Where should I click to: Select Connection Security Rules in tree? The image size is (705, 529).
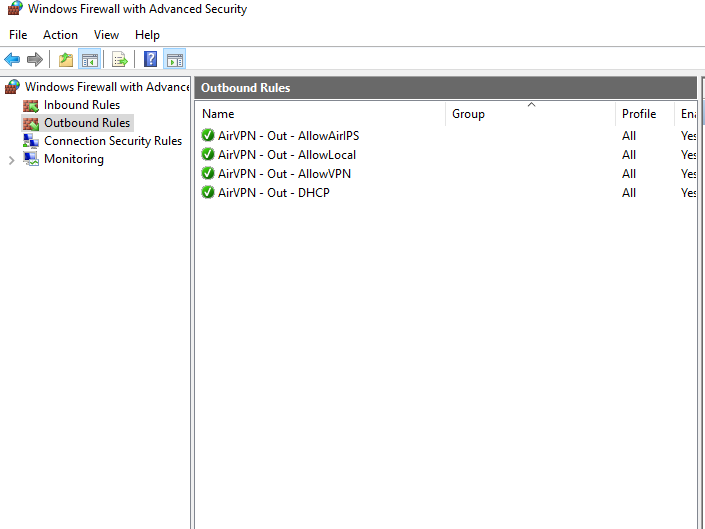click(x=113, y=141)
